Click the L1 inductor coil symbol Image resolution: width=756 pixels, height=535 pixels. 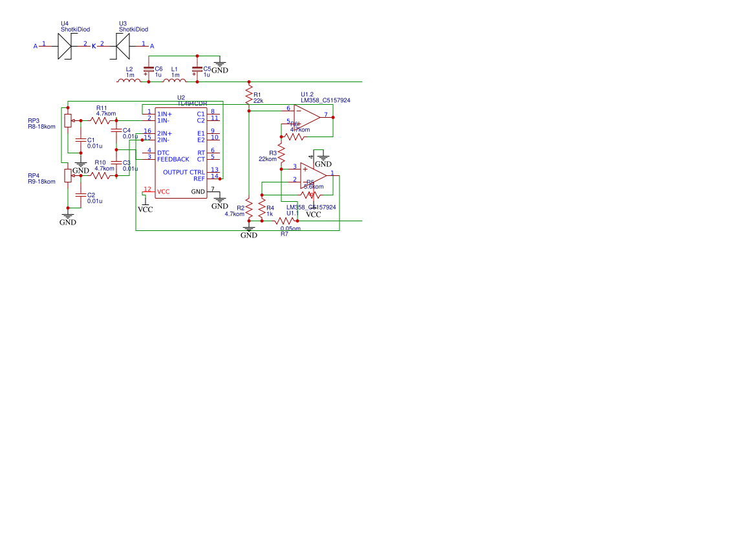[x=175, y=80]
